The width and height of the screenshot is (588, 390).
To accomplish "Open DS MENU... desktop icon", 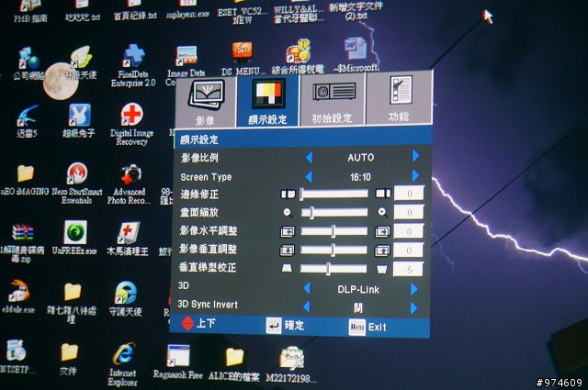I will click(x=243, y=59).
